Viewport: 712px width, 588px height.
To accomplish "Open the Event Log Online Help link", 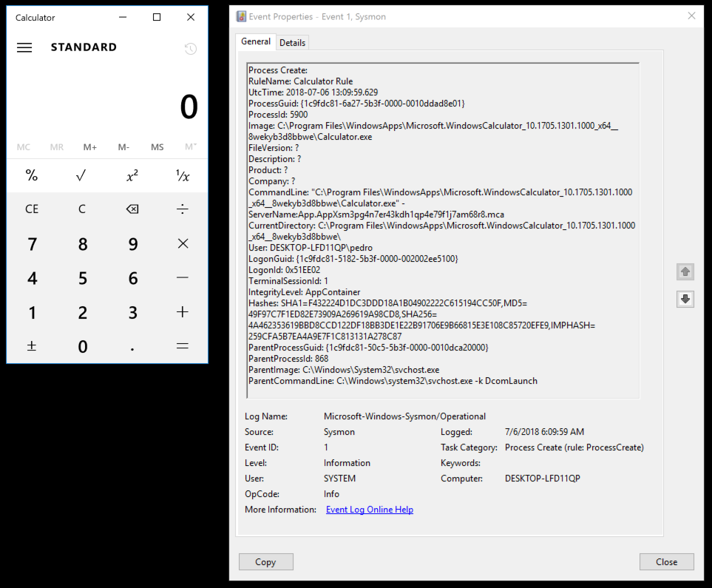I will point(370,510).
